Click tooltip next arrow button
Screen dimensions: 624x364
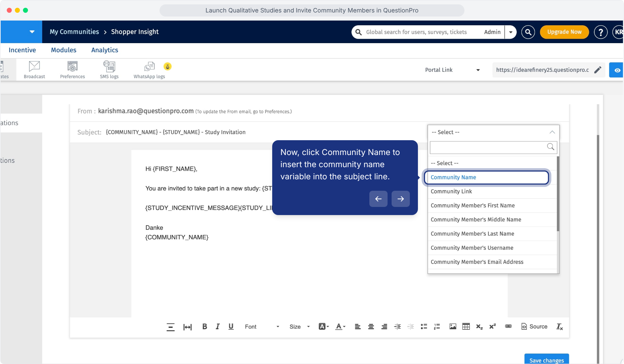click(400, 199)
